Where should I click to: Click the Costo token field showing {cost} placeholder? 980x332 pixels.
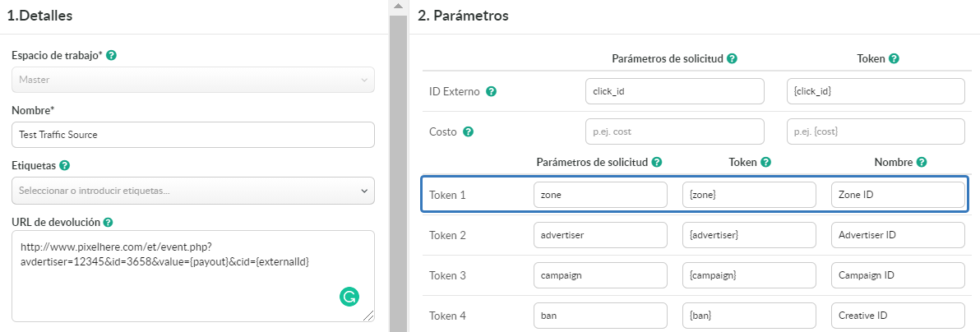tap(876, 132)
